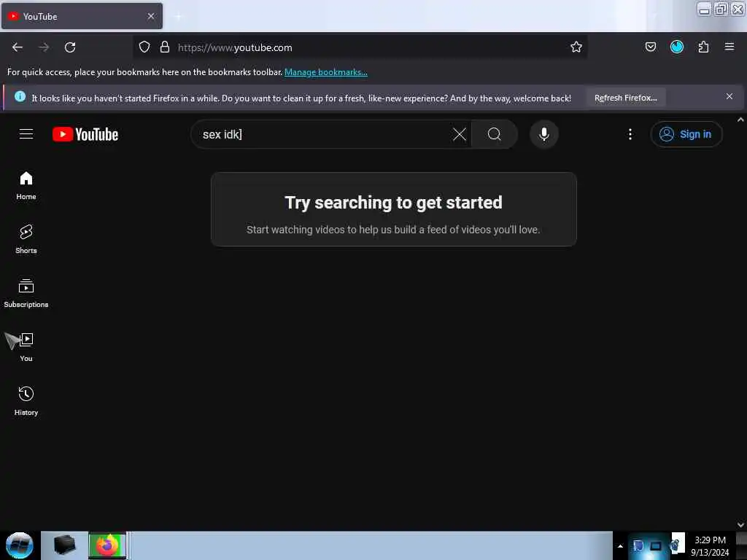
Task: Start voice search with the microphone
Action: [543, 134]
